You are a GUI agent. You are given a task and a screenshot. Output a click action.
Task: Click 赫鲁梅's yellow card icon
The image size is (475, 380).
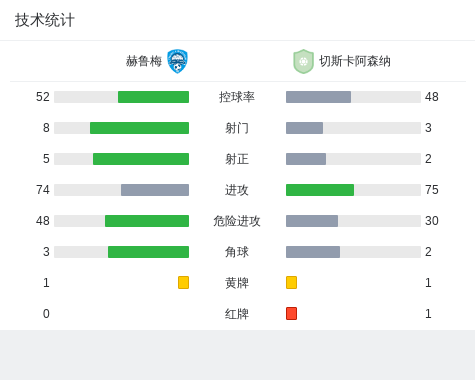point(183,282)
